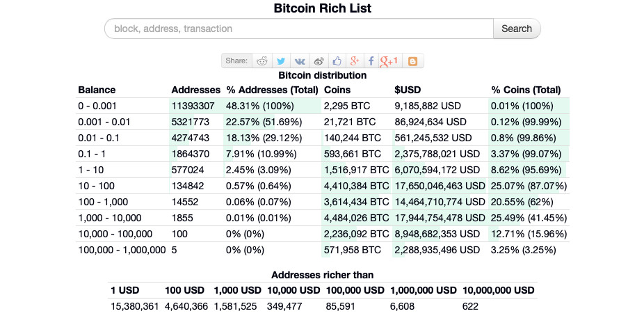Click the Coins column header

(337, 90)
